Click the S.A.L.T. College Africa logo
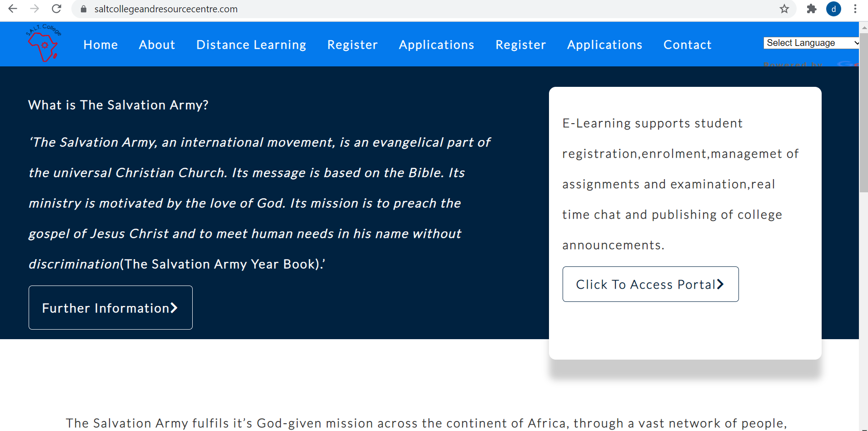 point(44,44)
